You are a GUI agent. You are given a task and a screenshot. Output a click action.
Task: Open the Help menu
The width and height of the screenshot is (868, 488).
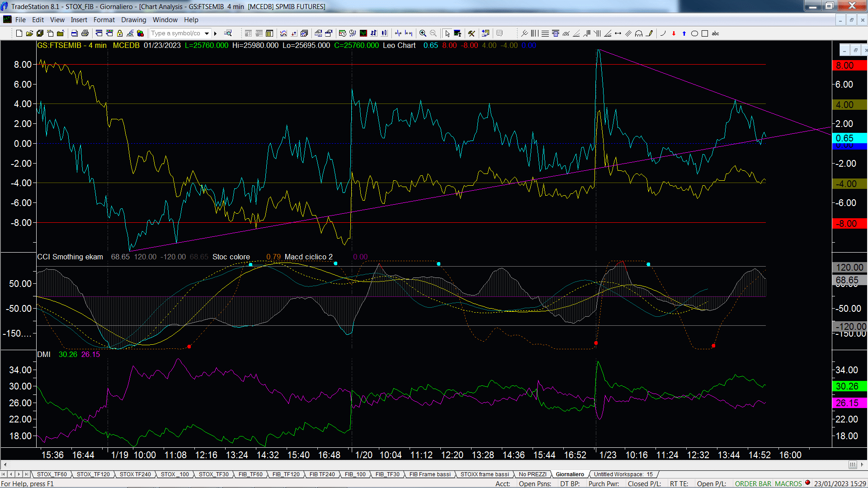tap(191, 20)
